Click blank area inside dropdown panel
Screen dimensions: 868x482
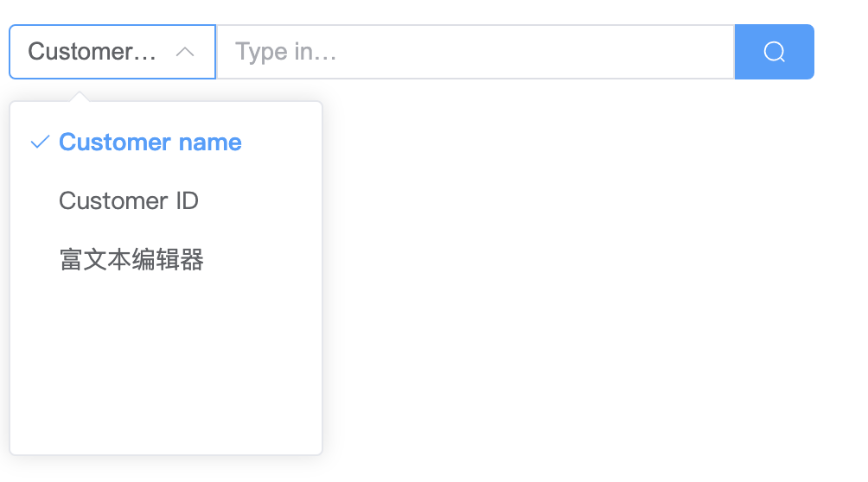(166, 371)
